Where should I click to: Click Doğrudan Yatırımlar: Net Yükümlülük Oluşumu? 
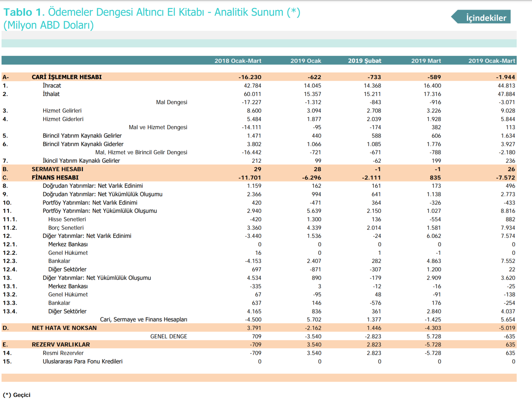(102, 194)
